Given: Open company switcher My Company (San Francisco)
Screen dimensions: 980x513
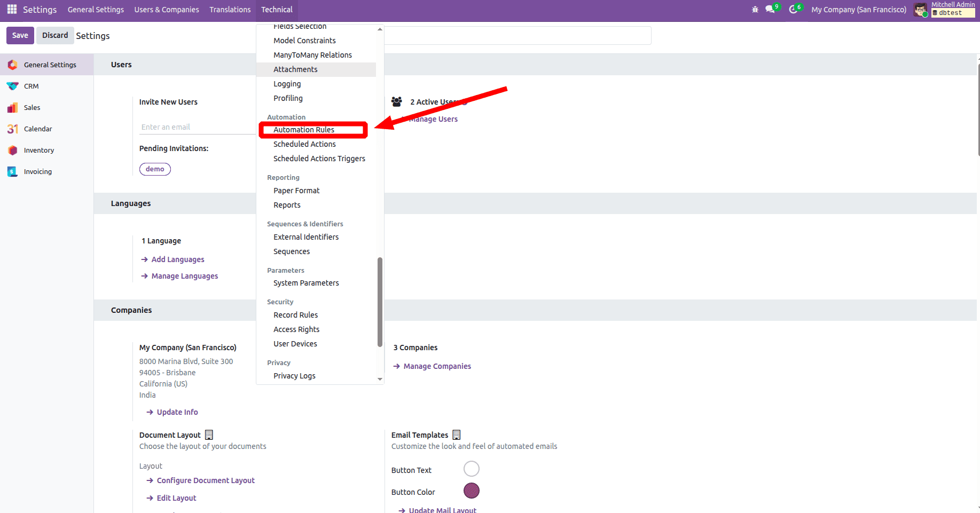Looking at the screenshot, I should click(x=859, y=10).
